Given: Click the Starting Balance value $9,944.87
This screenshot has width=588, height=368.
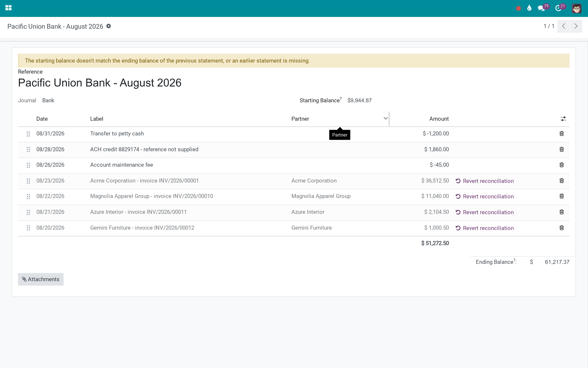Looking at the screenshot, I should click(x=359, y=100).
